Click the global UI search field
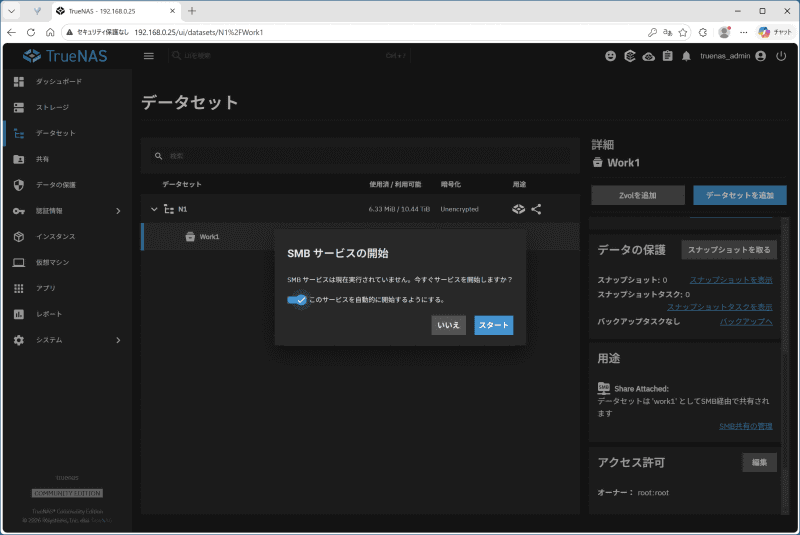 pos(289,56)
